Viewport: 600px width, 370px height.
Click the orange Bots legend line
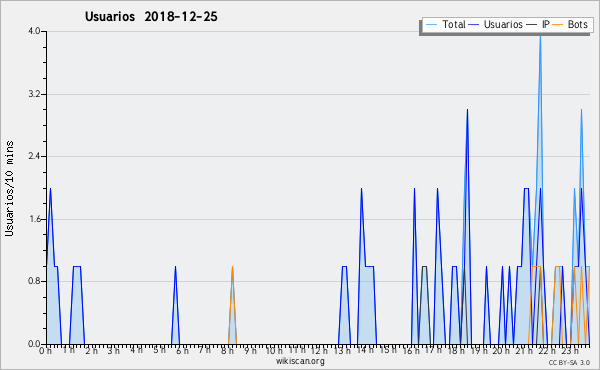558,25
